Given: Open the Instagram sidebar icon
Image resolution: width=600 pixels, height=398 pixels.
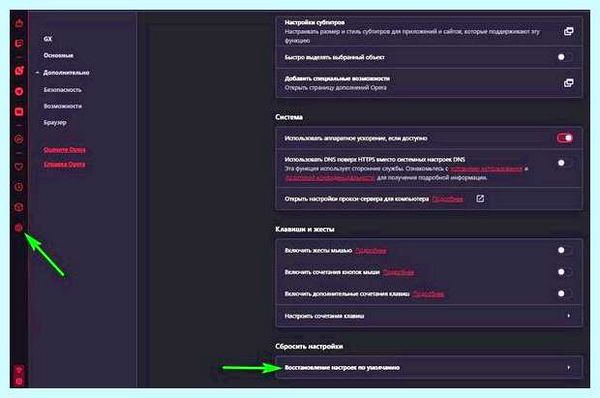Looking at the screenshot, I should (x=19, y=70).
